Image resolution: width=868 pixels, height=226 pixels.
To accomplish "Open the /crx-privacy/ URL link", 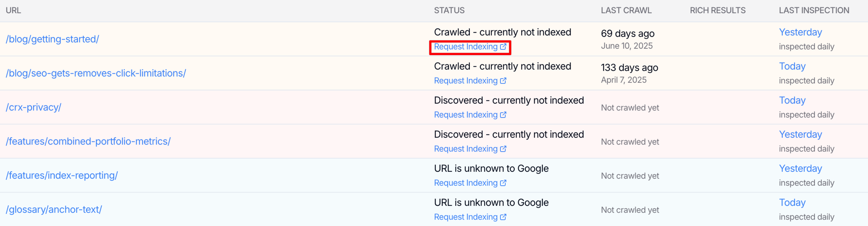I will click(33, 107).
